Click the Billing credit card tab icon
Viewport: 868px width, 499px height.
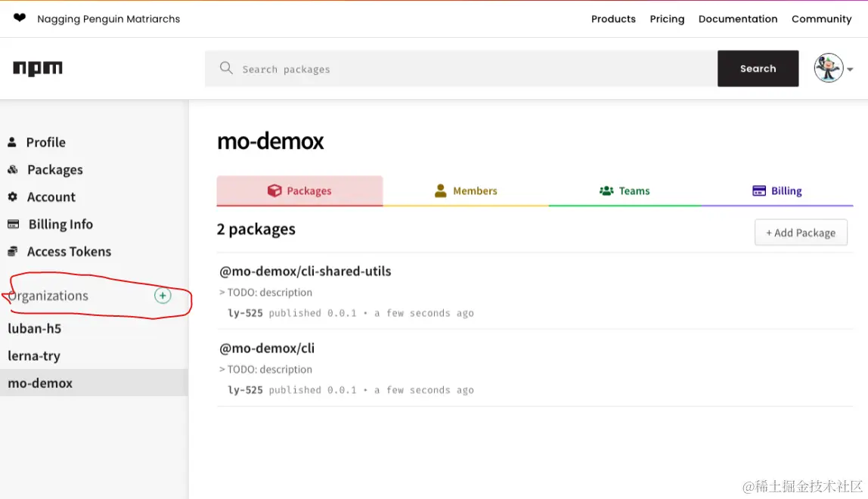(759, 191)
